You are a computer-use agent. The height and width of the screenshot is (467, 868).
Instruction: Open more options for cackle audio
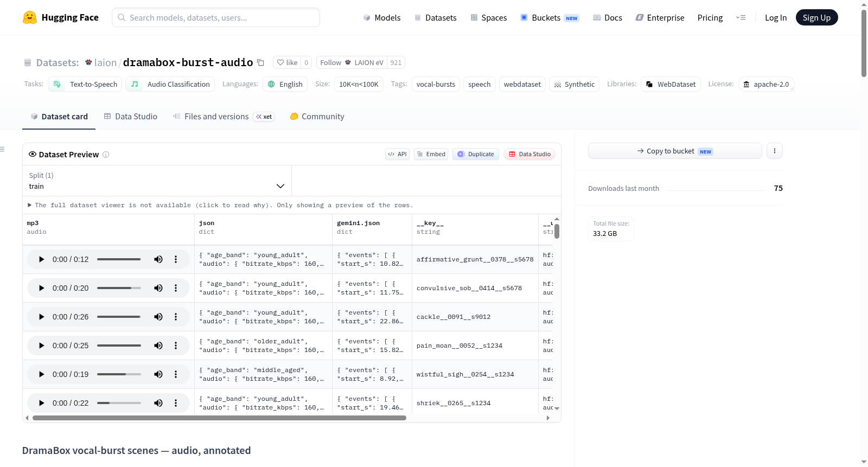(x=176, y=317)
